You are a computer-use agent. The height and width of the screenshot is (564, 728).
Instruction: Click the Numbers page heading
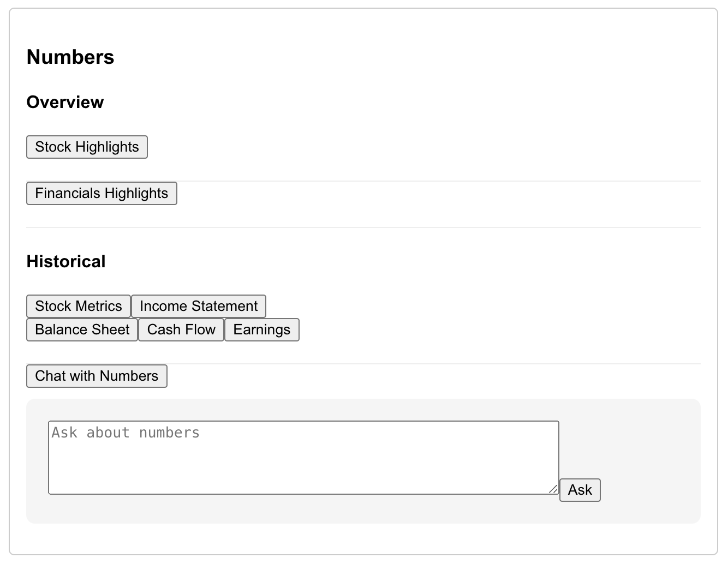click(x=70, y=57)
